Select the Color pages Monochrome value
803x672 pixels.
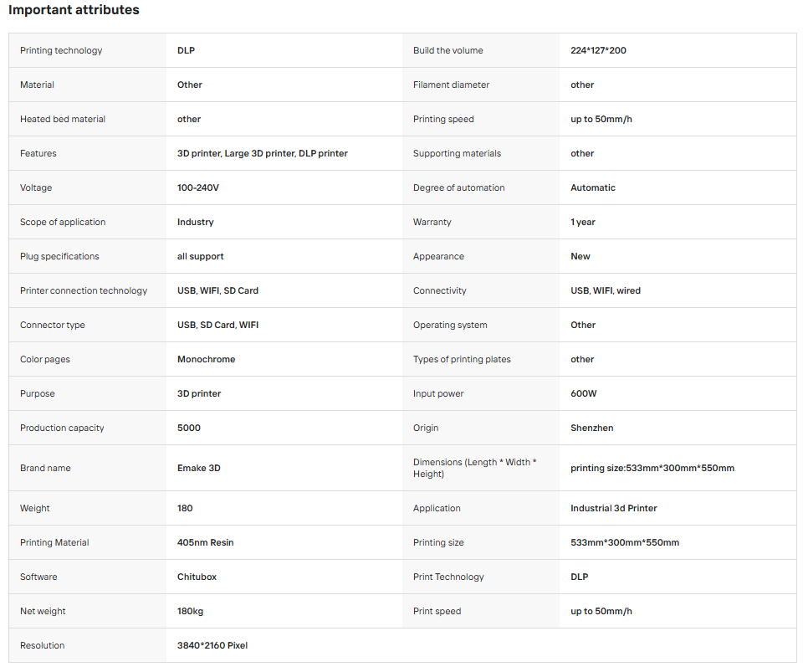coord(207,359)
